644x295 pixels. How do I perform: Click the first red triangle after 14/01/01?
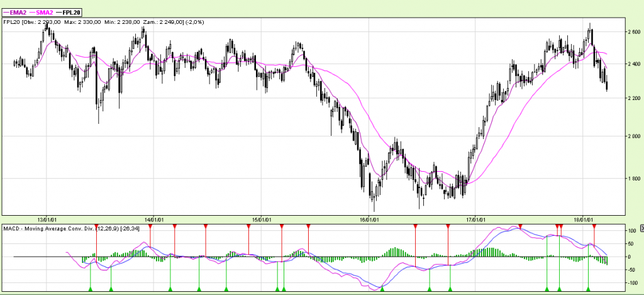pos(175,226)
